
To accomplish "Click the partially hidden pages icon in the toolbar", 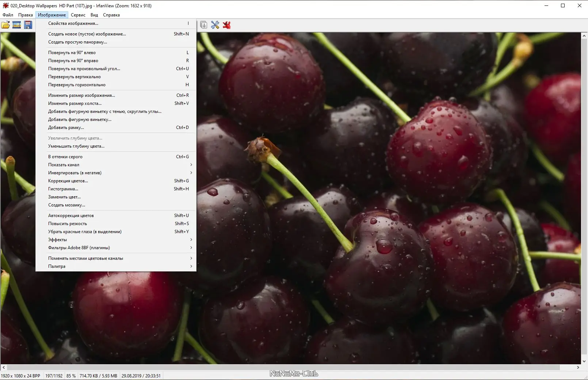I will coord(203,25).
